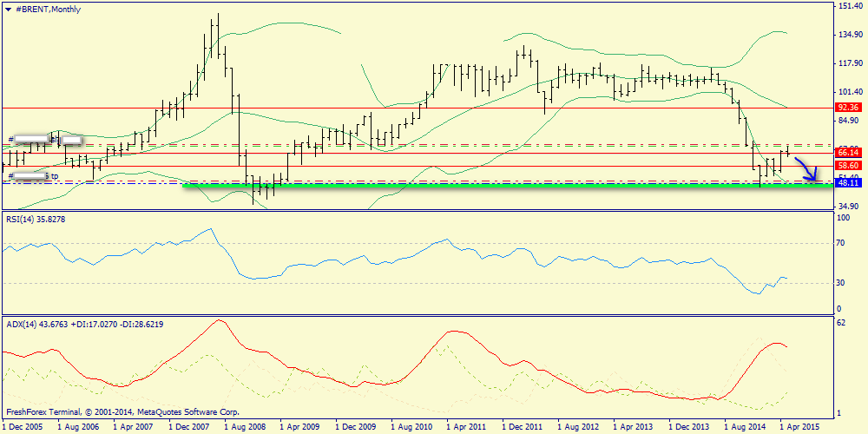Click the blue RSI line at its 2015 low
Viewport: 868px width, 434px height.
point(757,293)
